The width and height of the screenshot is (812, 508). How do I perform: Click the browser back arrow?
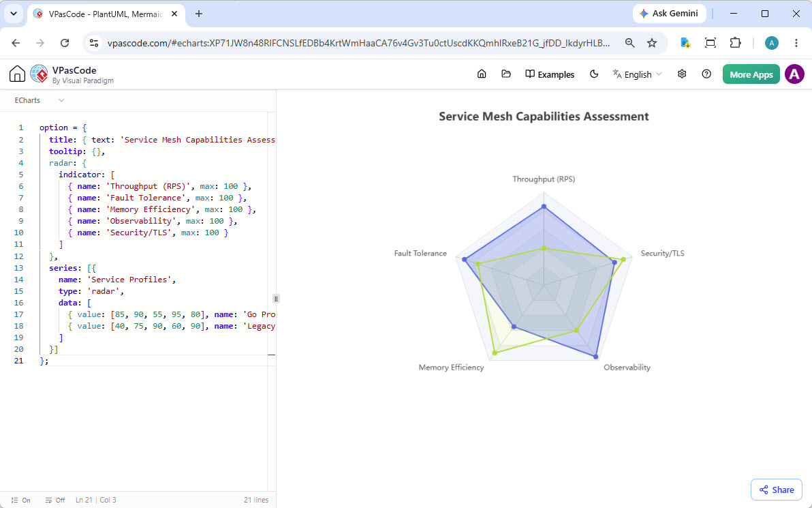[16, 43]
